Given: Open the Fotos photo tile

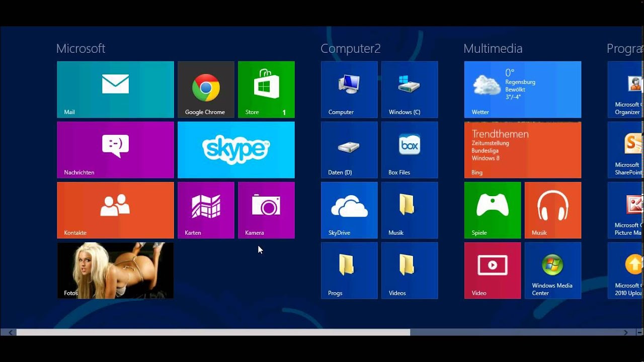Looking at the screenshot, I should pyautogui.click(x=115, y=270).
